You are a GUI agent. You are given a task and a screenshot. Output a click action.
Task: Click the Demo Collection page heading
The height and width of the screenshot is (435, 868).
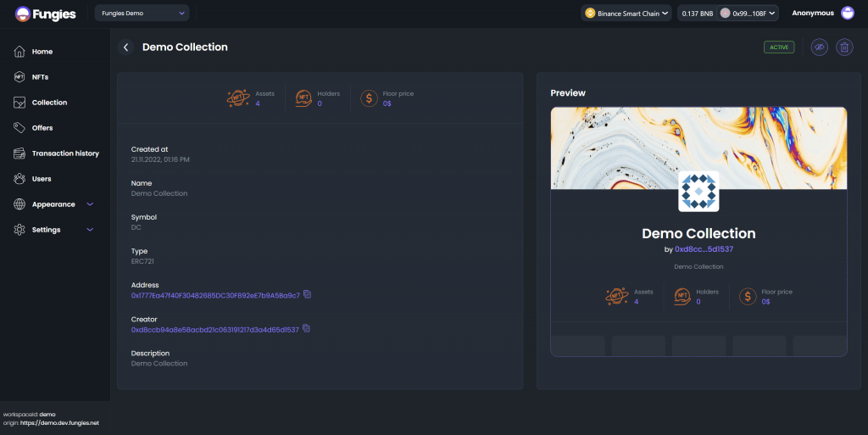point(185,47)
